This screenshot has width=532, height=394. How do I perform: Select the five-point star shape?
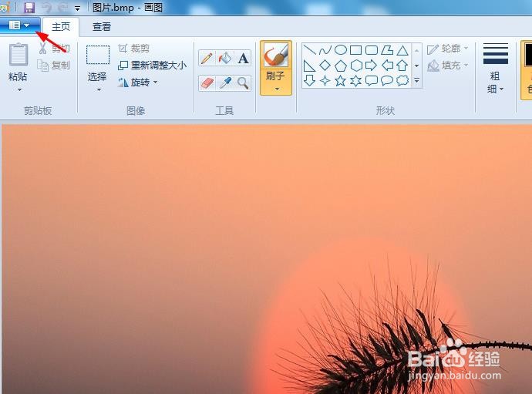[x=340, y=81]
